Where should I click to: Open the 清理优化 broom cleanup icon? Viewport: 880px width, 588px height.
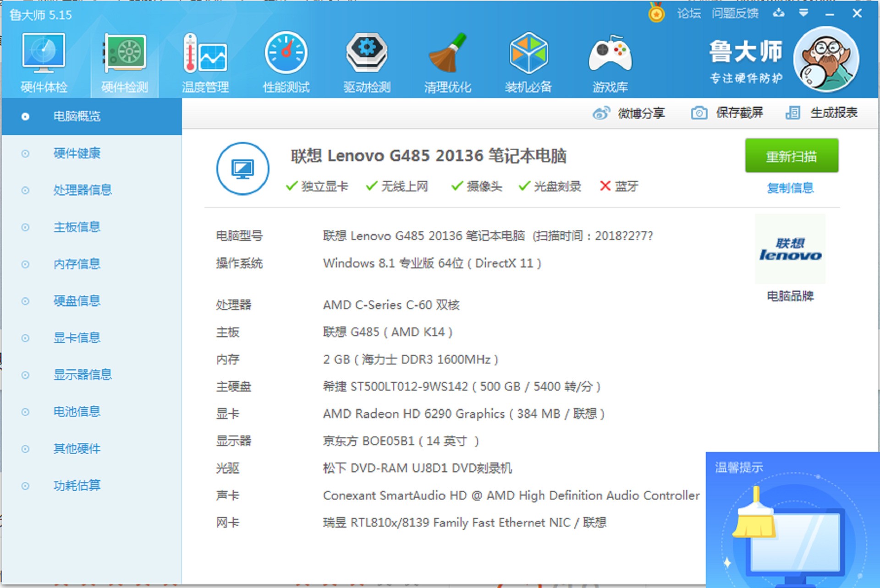click(447, 62)
